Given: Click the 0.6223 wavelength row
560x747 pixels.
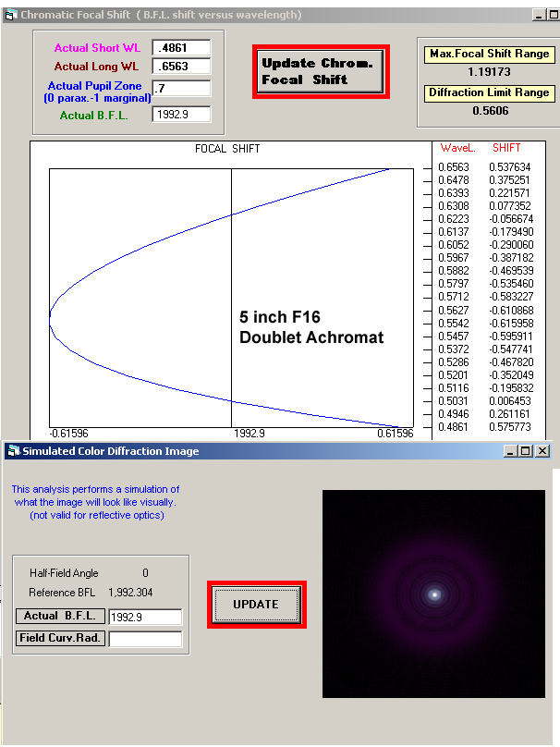Looking at the screenshot, I should pos(454,219).
